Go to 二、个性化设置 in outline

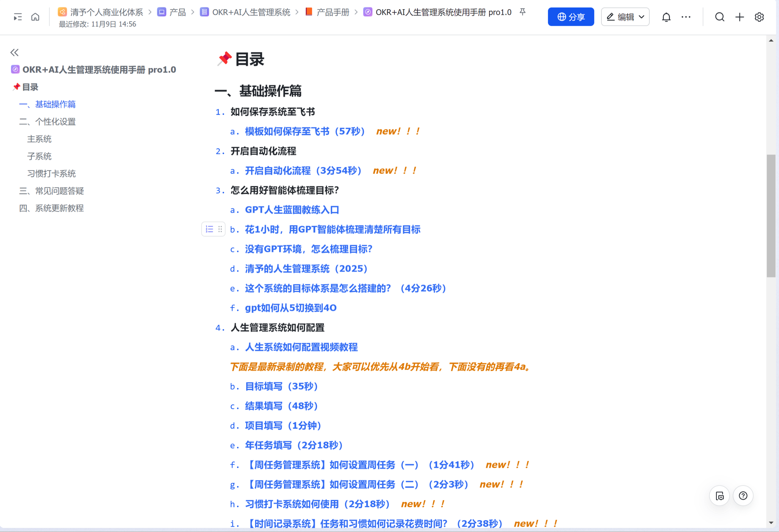pos(47,122)
